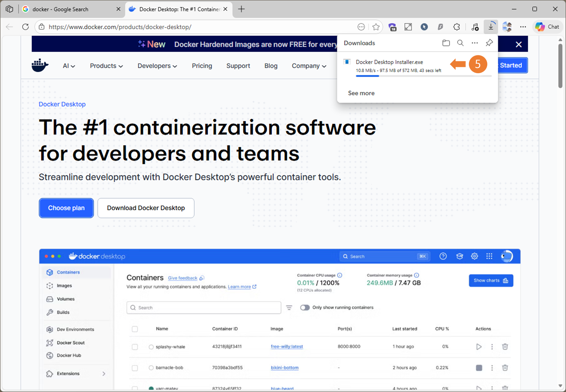566x392 pixels.
Task: Click the Get Started button
Action: [513, 65]
